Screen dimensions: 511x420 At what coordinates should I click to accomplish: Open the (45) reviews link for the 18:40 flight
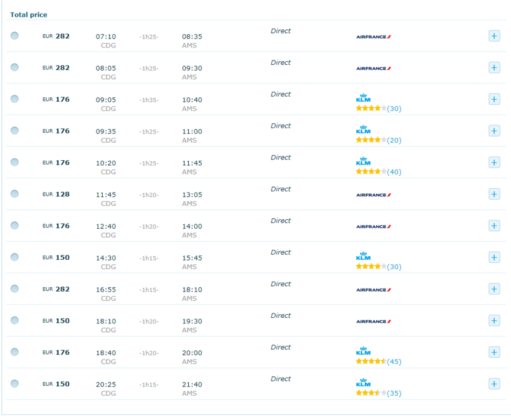click(x=394, y=361)
